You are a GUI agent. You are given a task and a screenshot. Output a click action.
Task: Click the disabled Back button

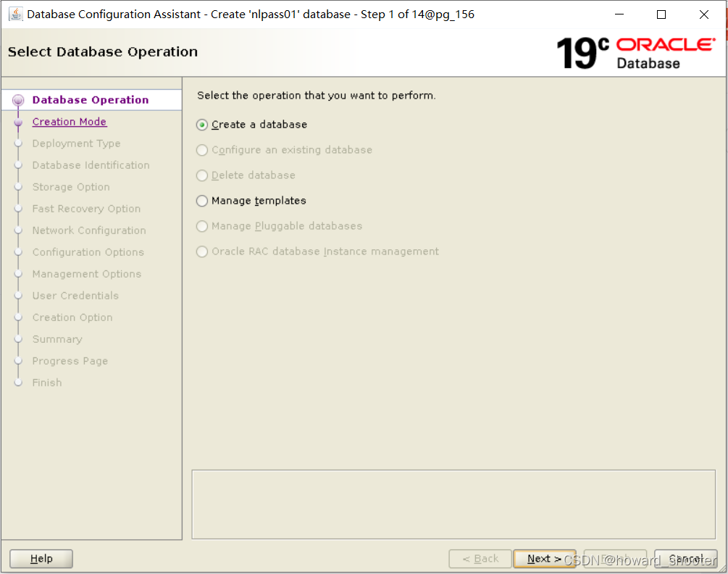[x=480, y=559]
